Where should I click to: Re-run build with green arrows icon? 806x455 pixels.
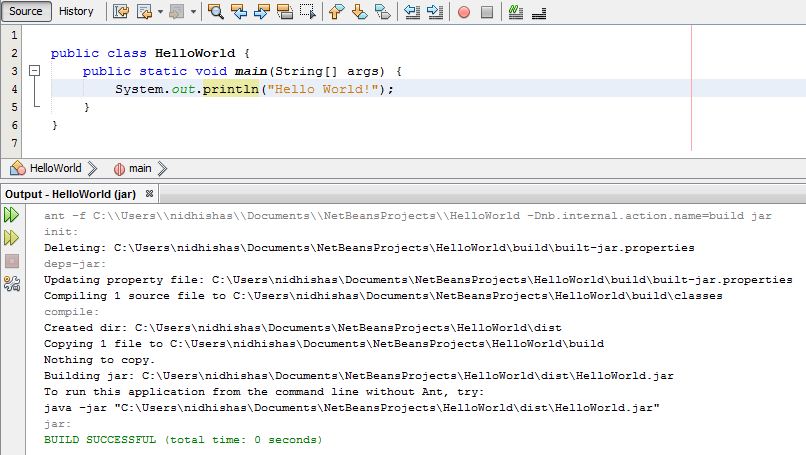click(x=11, y=214)
